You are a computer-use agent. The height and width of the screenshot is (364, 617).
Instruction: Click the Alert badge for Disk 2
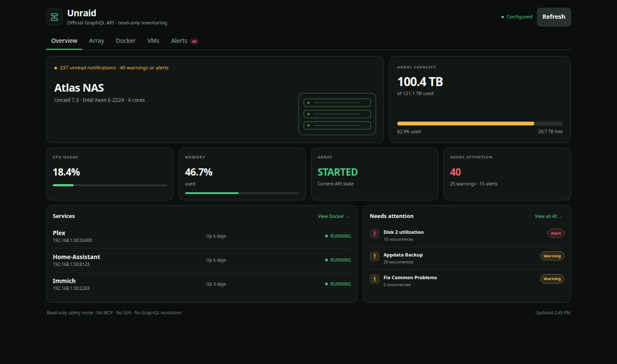(x=556, y=233)
